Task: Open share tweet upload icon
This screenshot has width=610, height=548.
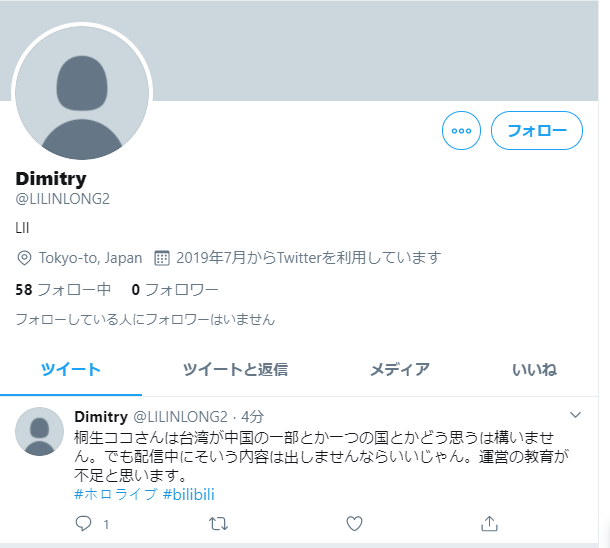Action: [x=489, y=523]
